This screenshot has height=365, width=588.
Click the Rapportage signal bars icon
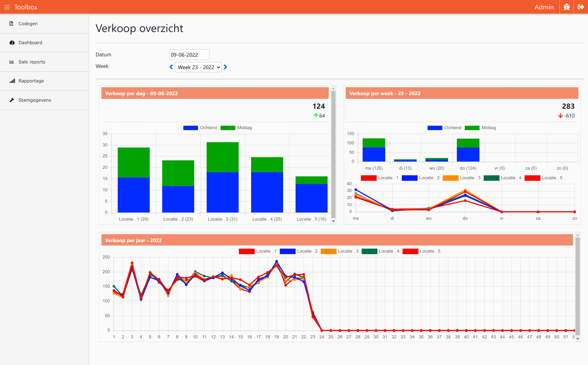click(12, 81)
